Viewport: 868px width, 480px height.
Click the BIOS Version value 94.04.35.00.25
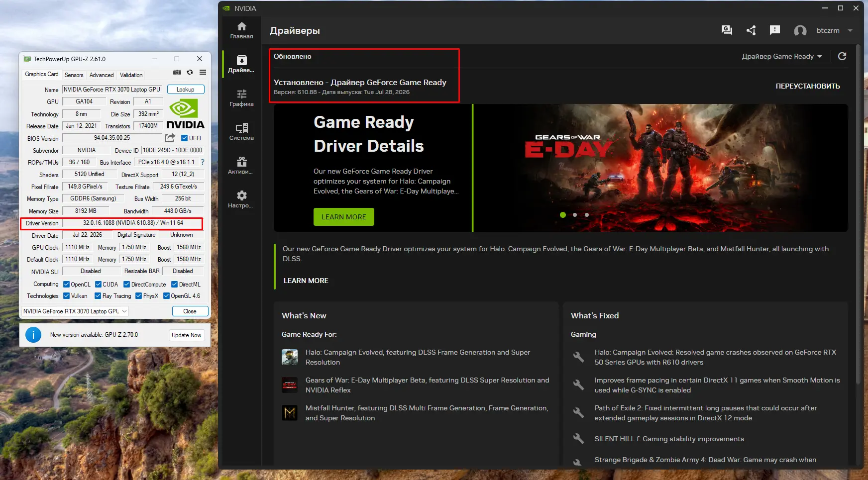tap(112, 138)
